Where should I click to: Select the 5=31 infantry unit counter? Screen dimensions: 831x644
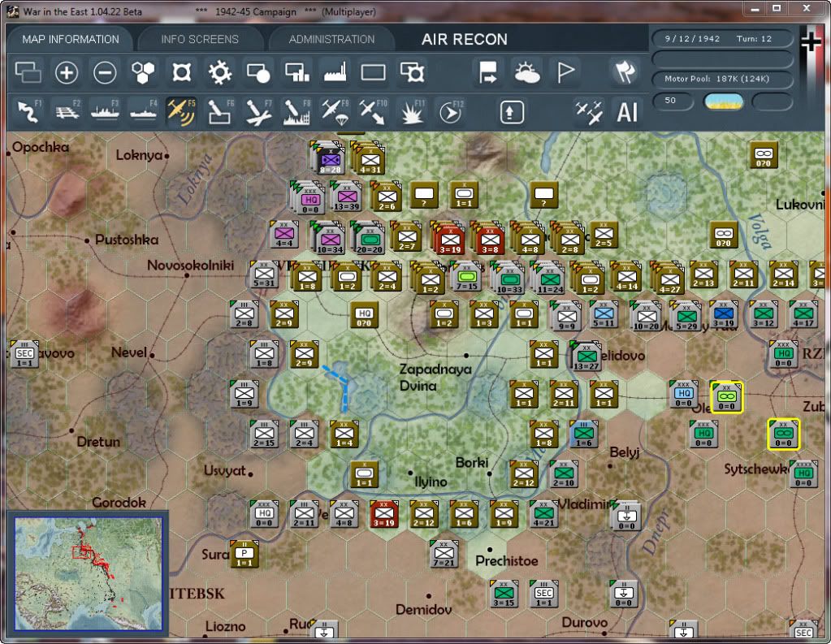(264, 275)
